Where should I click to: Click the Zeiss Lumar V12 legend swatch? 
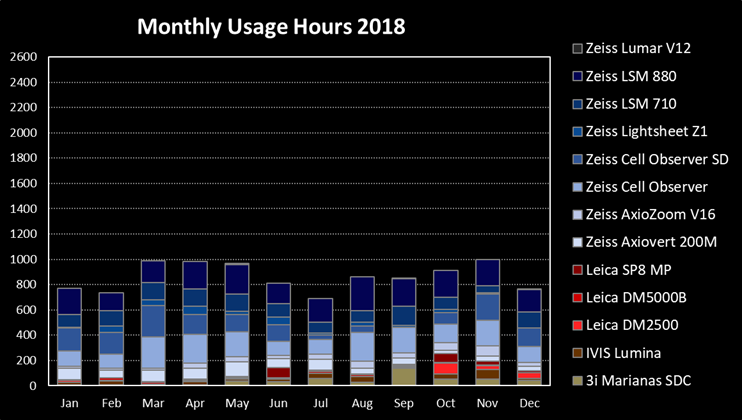click(578, 48)
